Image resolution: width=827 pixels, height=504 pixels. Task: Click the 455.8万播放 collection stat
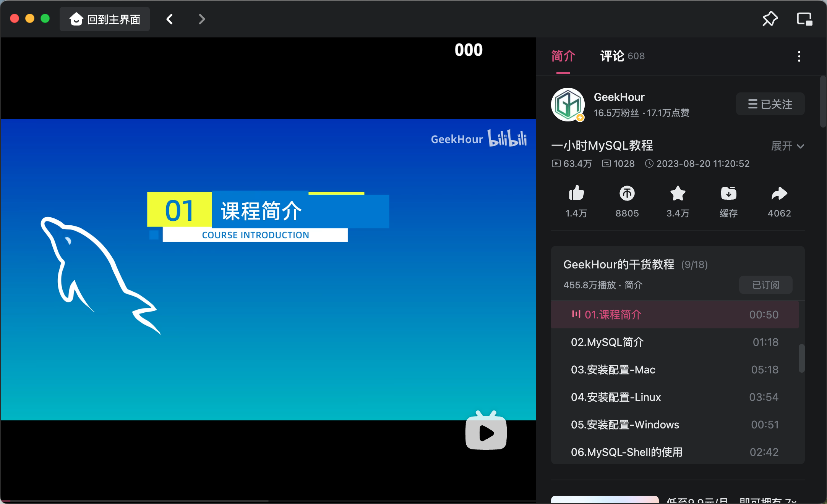[589, 285]
